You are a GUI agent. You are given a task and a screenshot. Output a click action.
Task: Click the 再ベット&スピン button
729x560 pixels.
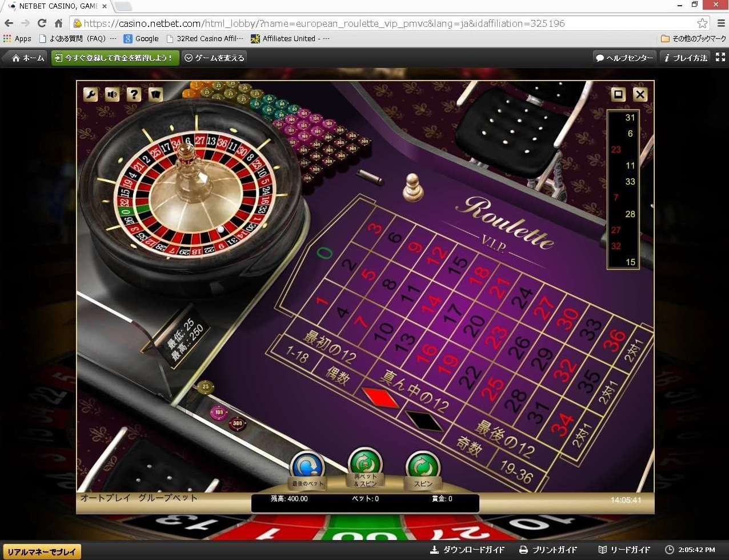pos(365,467)
